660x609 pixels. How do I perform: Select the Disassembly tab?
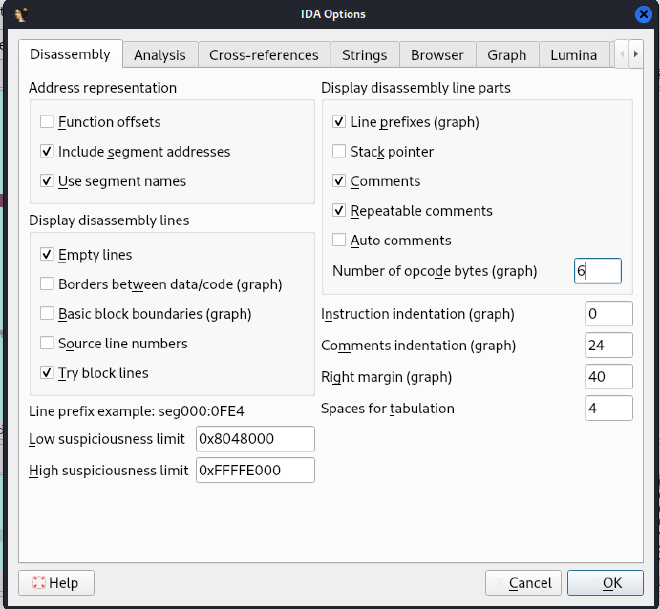pyautogui.click(x=70, y=54)
